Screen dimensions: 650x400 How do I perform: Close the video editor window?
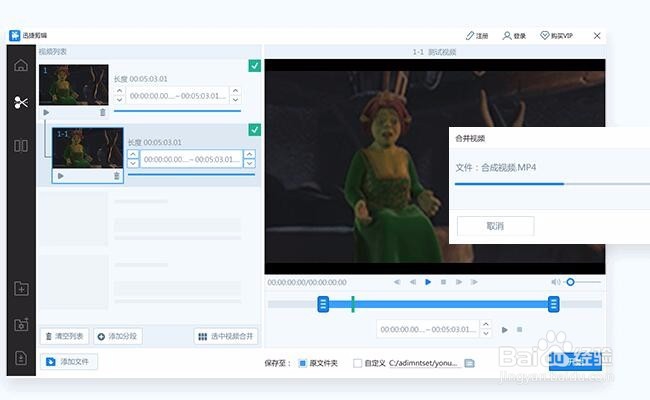597,36
